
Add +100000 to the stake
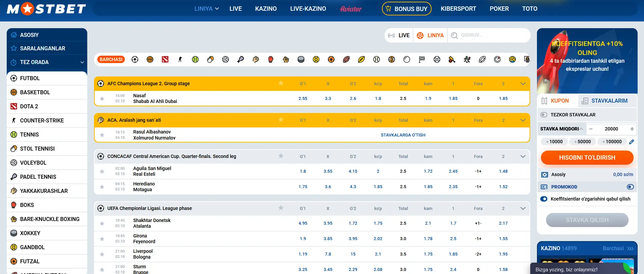point(612,142)
